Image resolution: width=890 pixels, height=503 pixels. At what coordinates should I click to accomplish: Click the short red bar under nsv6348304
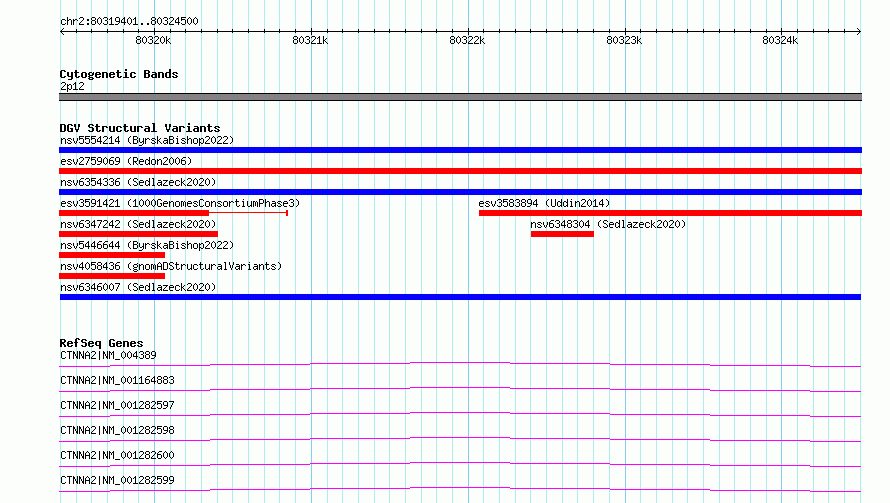coord(562,234)
